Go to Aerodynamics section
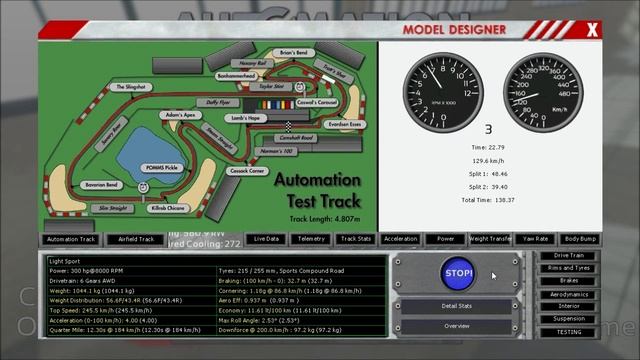The width and height of the screenshot is (640, 360). pos(569,294)
